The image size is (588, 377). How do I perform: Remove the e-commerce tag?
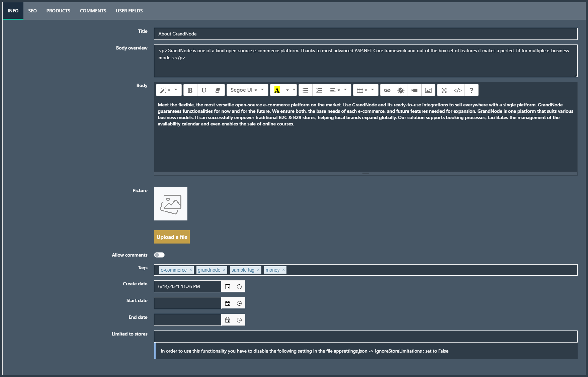click(x=191, y=270)
